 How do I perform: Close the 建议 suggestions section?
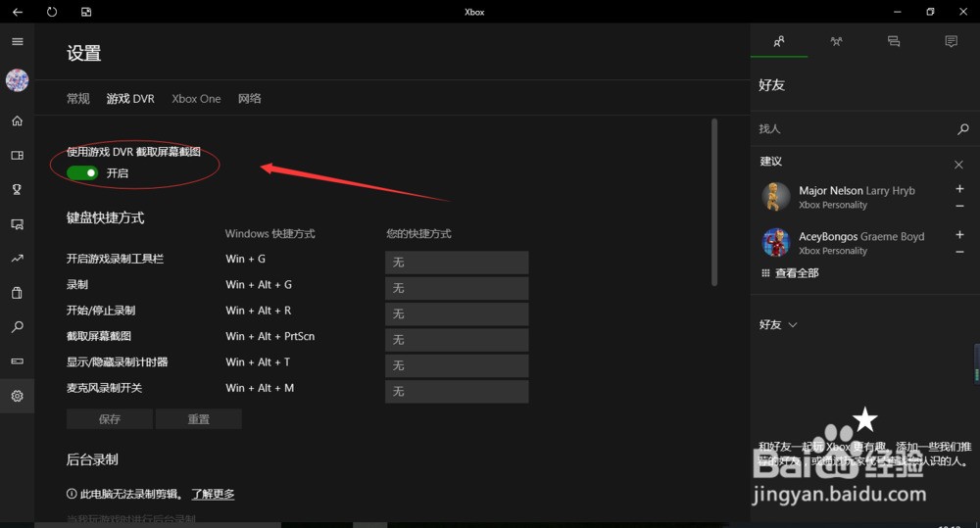point(958,165)
